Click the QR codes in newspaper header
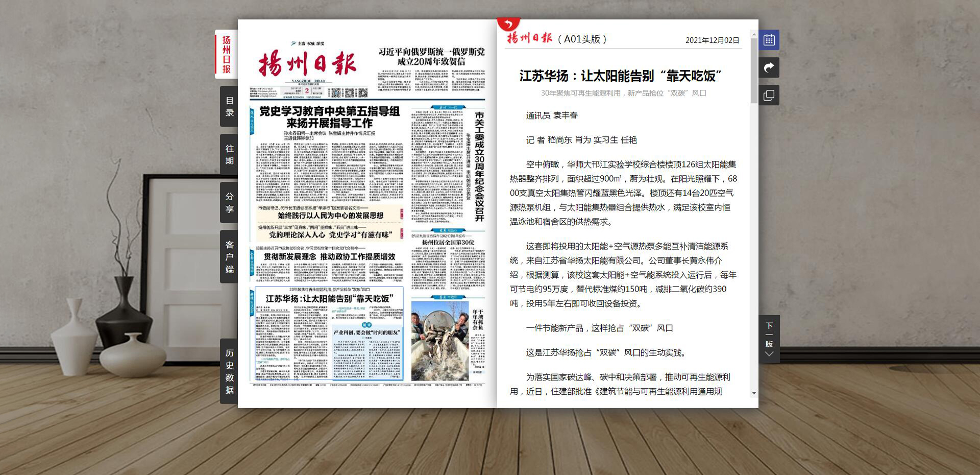This screenshot has width=980, height=475. (x=348, y=93)
